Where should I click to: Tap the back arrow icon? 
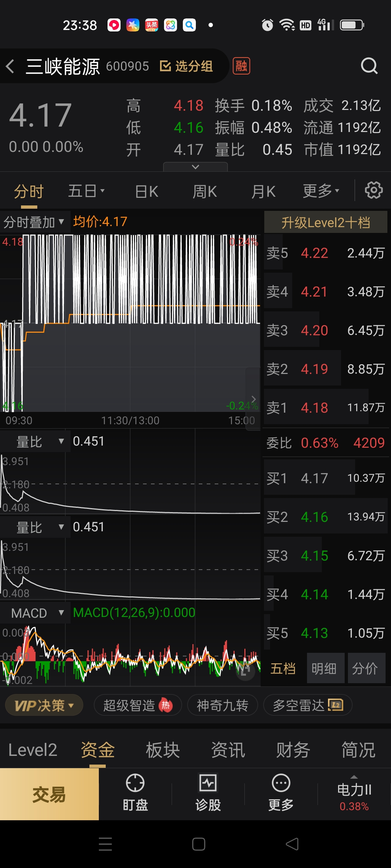pos(10,66)
